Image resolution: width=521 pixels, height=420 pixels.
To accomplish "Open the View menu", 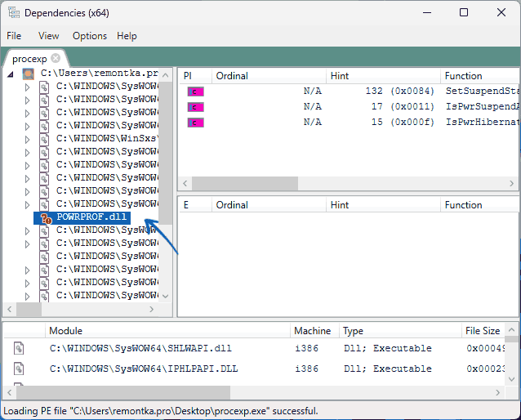I will (48, 36).
